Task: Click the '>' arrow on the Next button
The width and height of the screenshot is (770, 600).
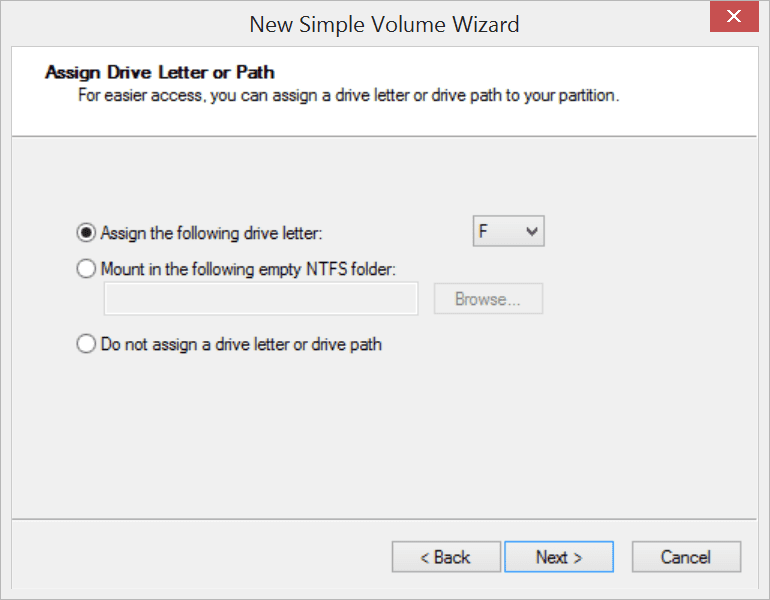Action: (578, 558)
